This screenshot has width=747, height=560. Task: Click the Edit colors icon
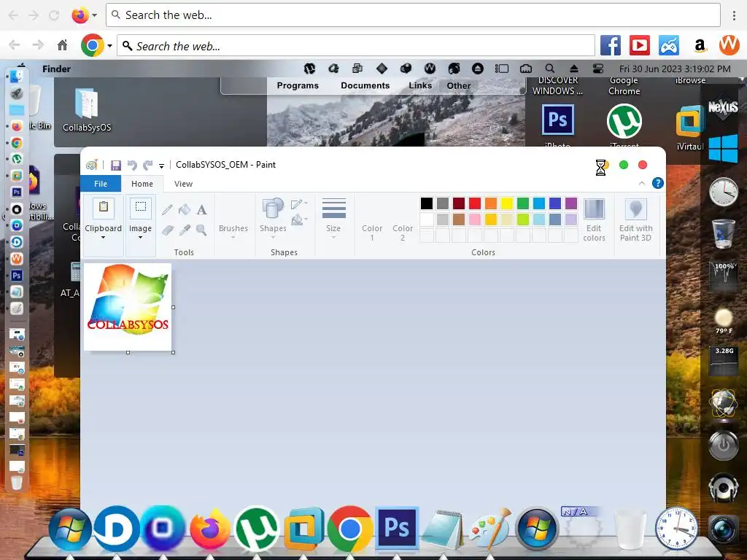[x=594, y=209]
